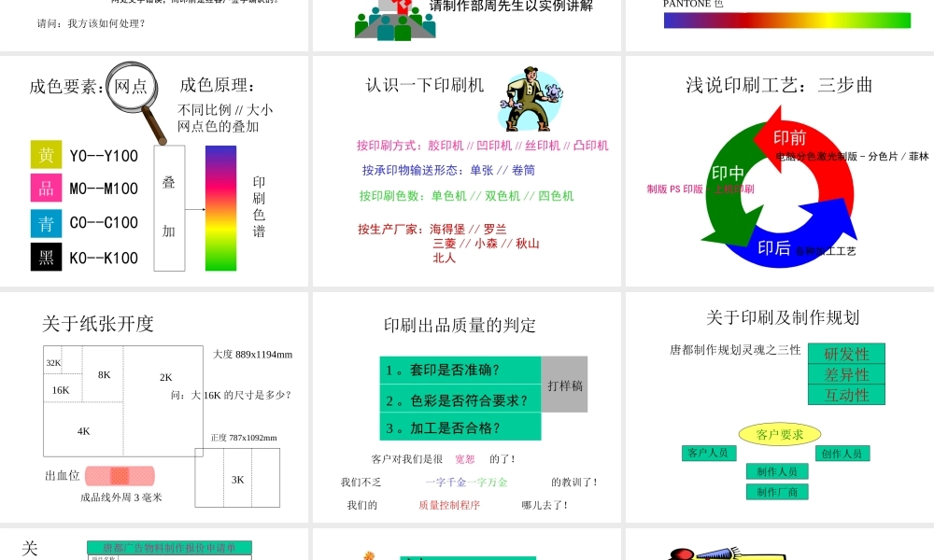Click the PANTONE rainbow gradient bar
The height and width of the screenshot is (560, 934).
pyautogui.click(x=786, y=20)
